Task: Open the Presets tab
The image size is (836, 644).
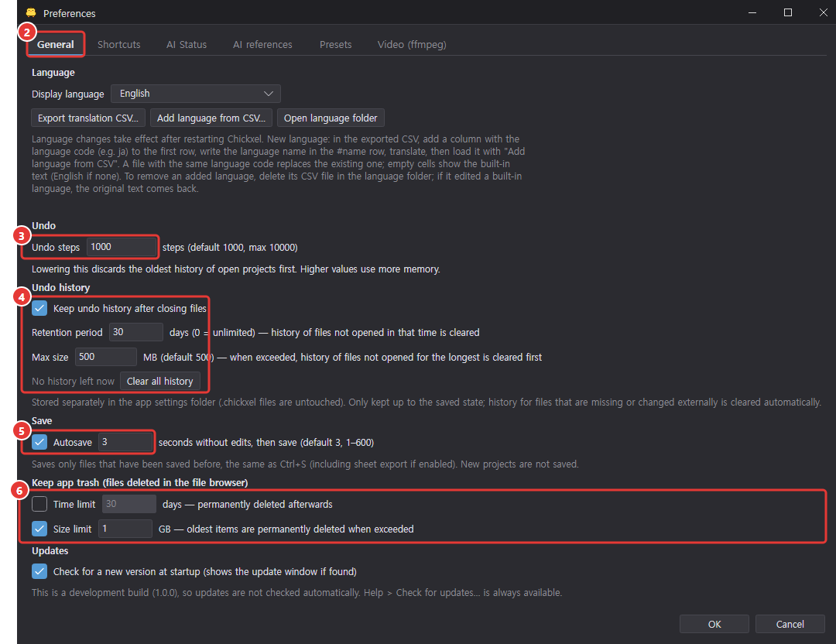Action: point(335,44)
